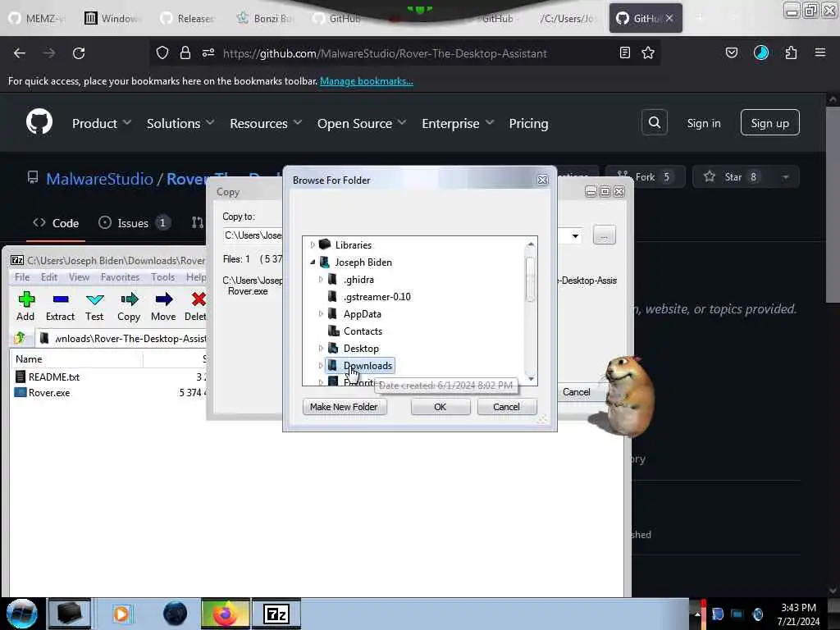
Task: Expand the .ghidra folder node
Action: pos(321,279)
